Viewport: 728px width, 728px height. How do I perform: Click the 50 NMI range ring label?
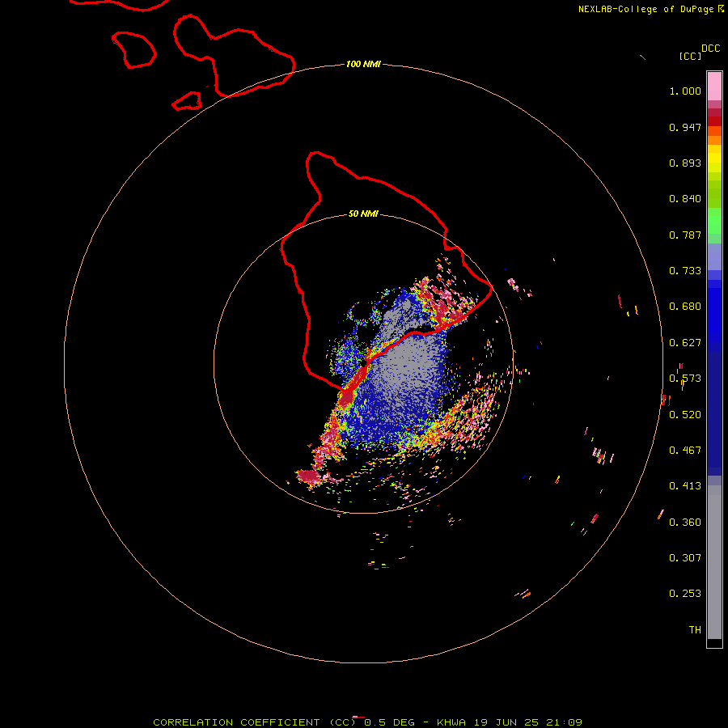[363, 214]
